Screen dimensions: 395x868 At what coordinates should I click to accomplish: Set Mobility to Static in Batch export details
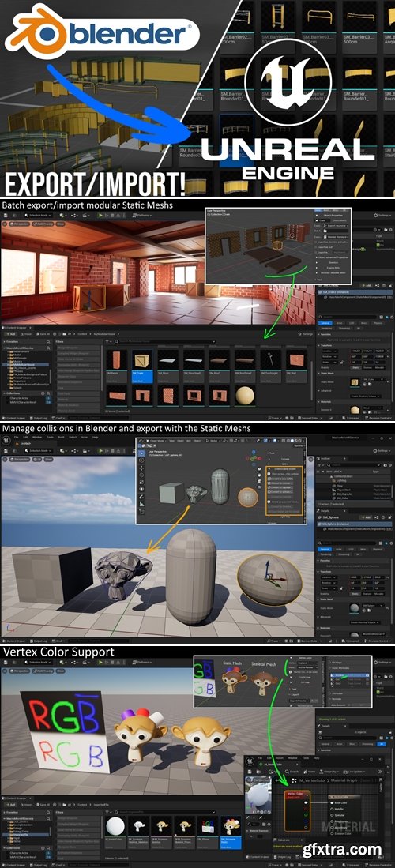tap(355, 367)
